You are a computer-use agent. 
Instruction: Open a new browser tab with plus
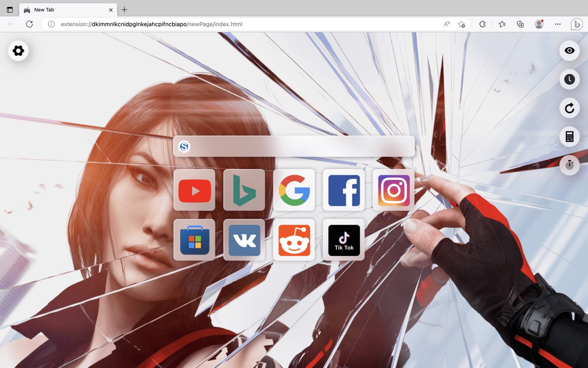pyautogui.click(x=124, y=10)
